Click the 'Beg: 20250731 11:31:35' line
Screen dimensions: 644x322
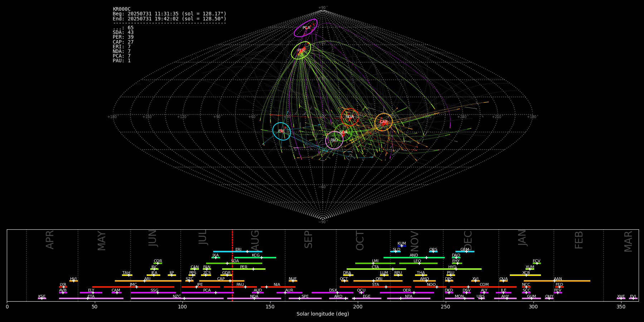170,14
